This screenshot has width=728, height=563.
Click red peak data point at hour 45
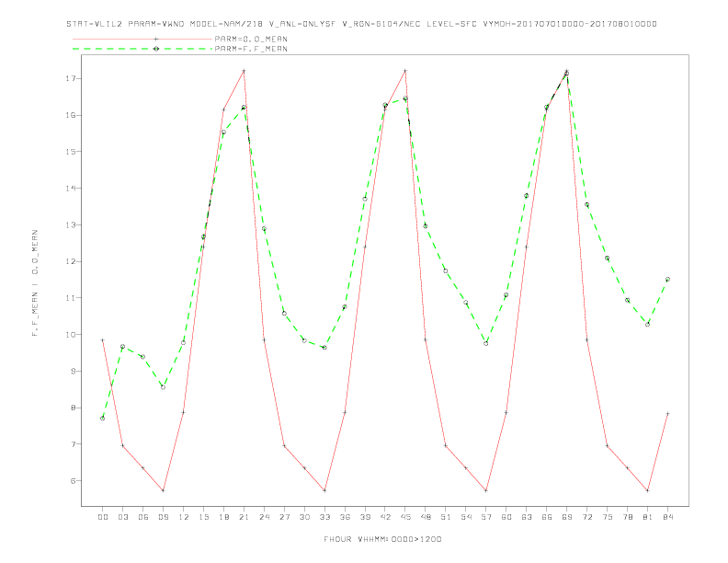pyautogui.click(x=405, y=71)
